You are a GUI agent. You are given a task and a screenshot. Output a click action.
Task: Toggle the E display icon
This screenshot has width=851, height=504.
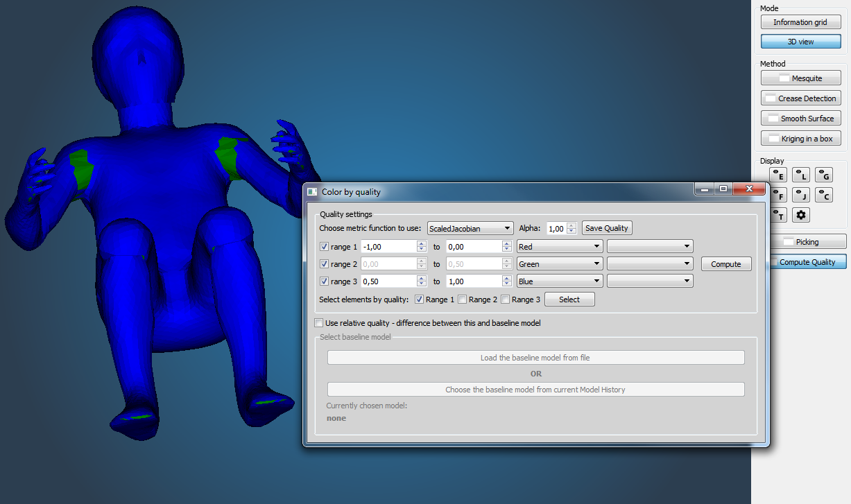pos(778,175)
